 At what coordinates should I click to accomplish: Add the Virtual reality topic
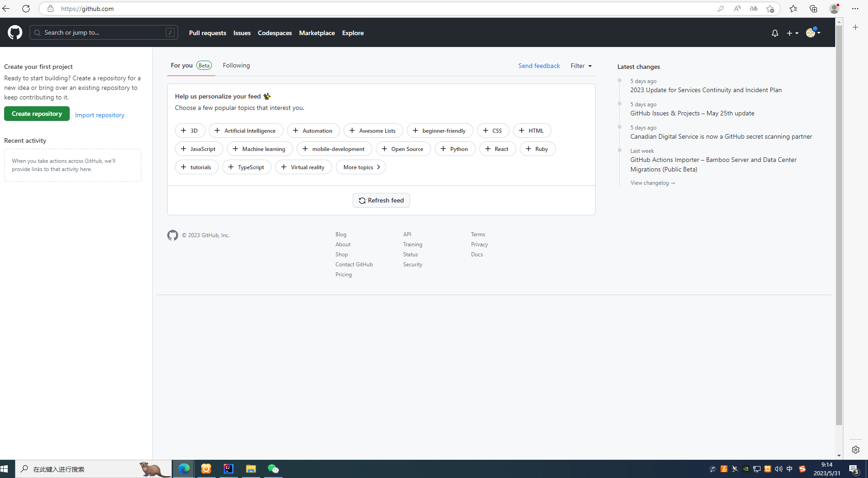(x=303, y=167)
